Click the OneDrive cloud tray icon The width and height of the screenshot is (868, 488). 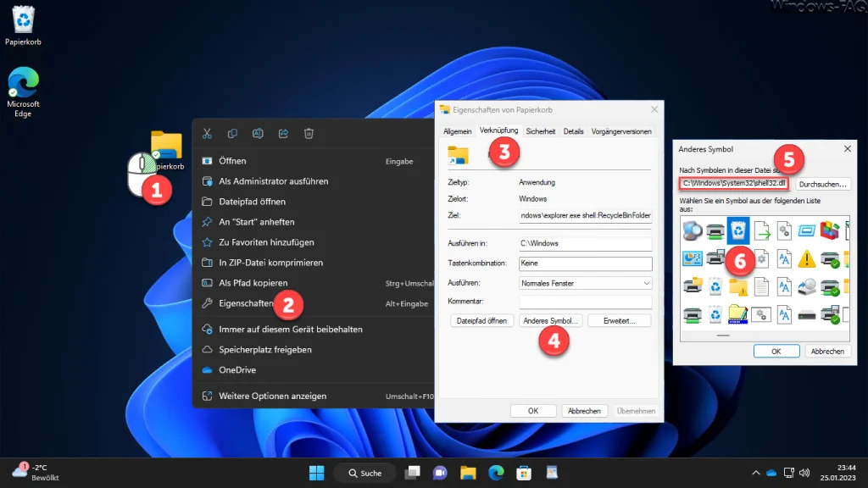coord(771,473)
